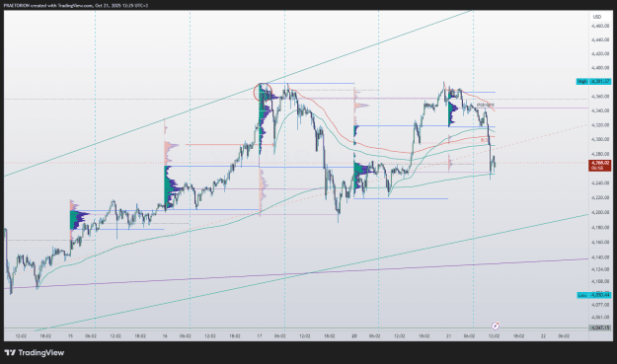Click the TradingView logo in the footer
Screen dimensions: 617x364
(35, 352)
